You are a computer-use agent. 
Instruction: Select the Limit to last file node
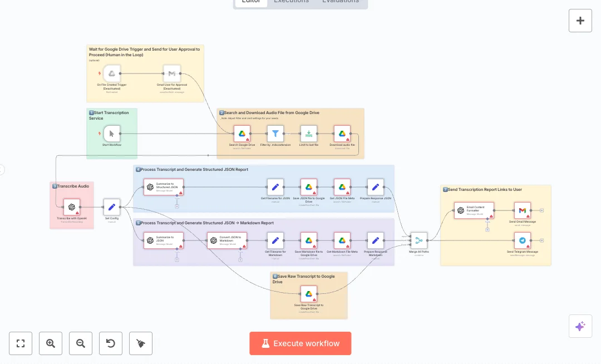tap(309, 134)
